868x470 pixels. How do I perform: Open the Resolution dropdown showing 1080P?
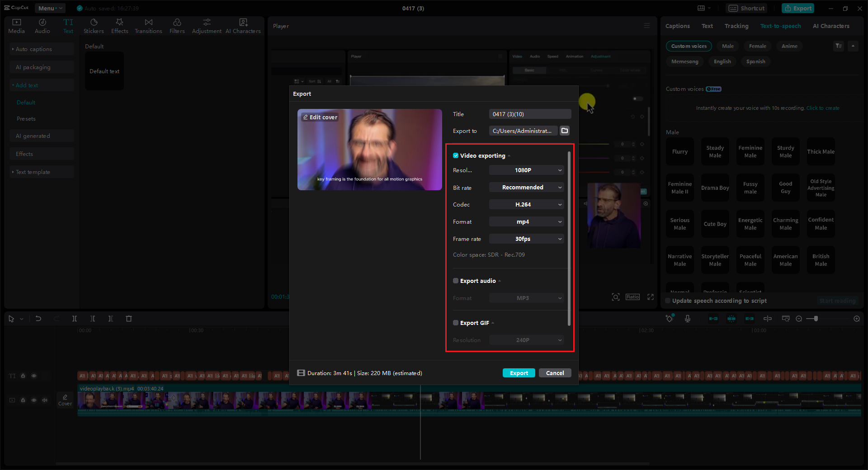point(526,170)
